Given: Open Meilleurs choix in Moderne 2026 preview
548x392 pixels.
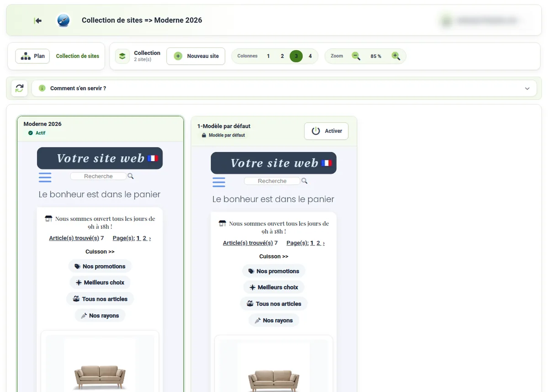Looking at the screenshot, I should coord(100,282).
